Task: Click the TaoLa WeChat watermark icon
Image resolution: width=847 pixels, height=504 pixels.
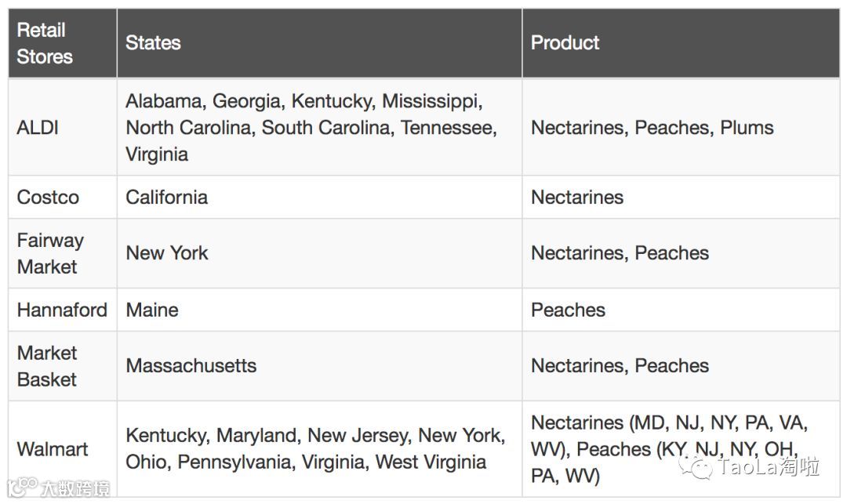Action: pos(696,466)
